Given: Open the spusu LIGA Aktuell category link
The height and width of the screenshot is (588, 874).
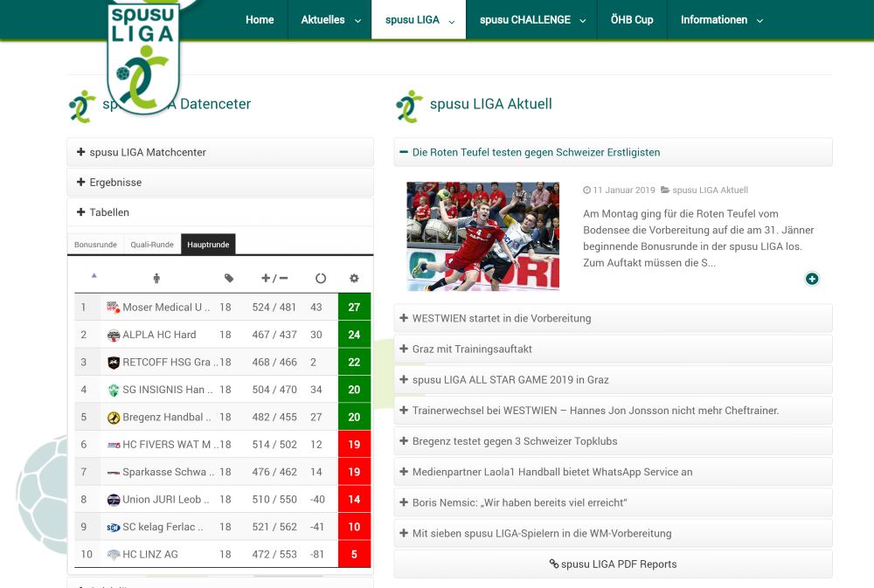Looking at the screenshot, I should point(709,190).
